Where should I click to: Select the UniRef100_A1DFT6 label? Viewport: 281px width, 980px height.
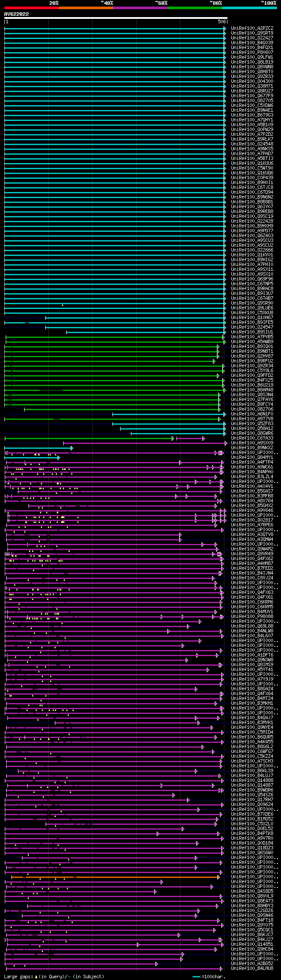[x=252, y=655]
